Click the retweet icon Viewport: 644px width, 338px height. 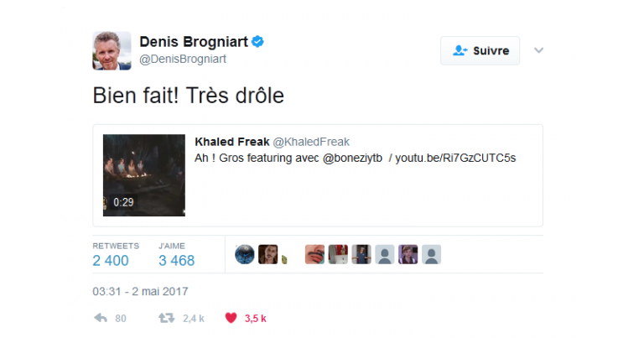click(x=167, y=318)
